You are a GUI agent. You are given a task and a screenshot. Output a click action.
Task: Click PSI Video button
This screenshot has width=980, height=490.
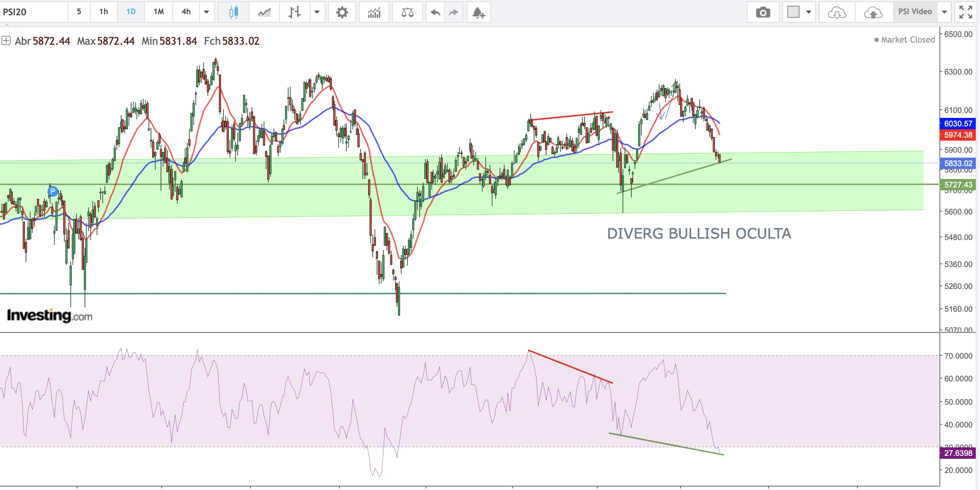915,12
